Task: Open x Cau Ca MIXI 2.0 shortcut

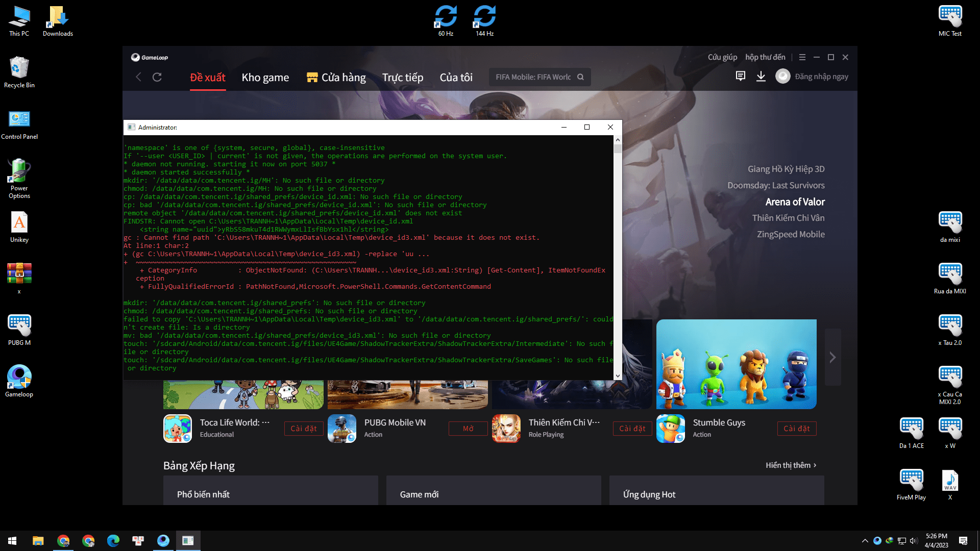Action: point(950,385)
